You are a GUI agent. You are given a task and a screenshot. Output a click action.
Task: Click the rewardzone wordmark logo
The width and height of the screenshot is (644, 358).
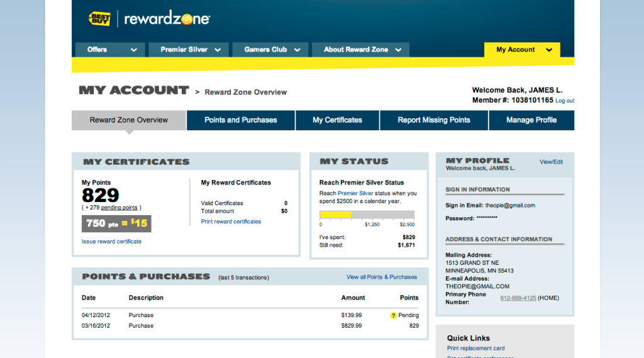point(167,19)
